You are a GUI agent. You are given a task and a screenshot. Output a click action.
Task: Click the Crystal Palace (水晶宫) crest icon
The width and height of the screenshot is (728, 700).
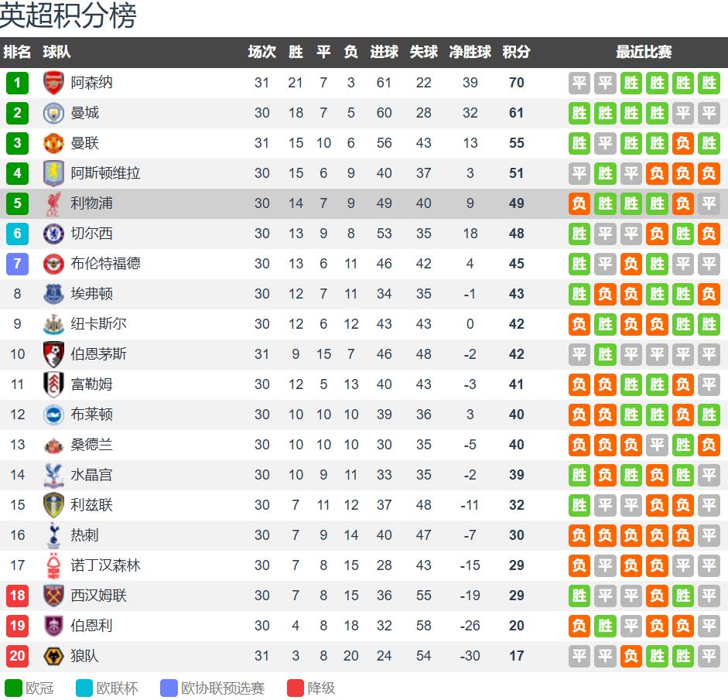[53, 475]
